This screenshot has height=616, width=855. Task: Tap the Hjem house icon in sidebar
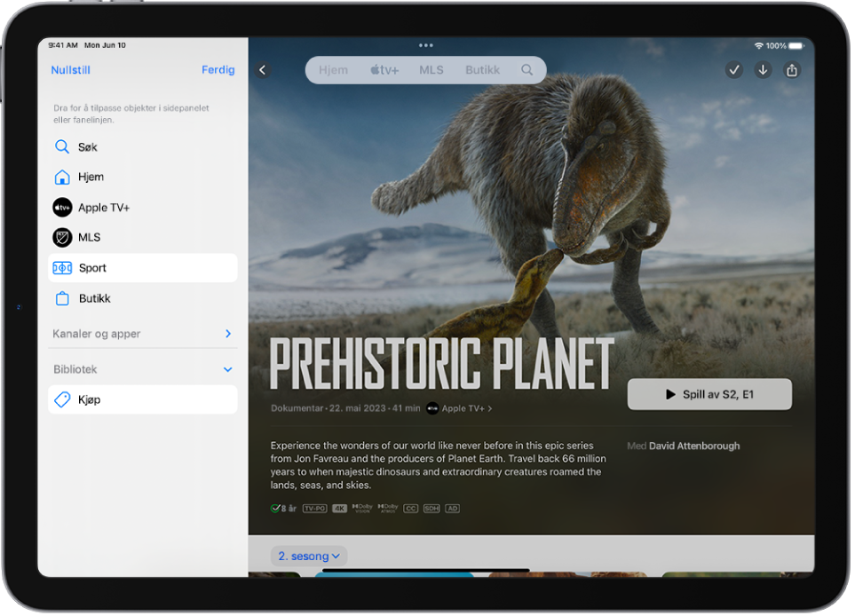click(x=62, y=178)
